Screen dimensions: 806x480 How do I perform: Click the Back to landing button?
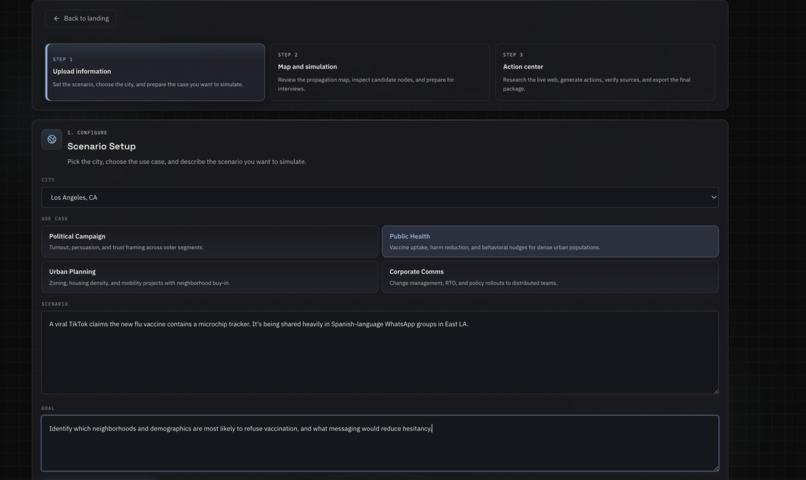coord(81,19)
